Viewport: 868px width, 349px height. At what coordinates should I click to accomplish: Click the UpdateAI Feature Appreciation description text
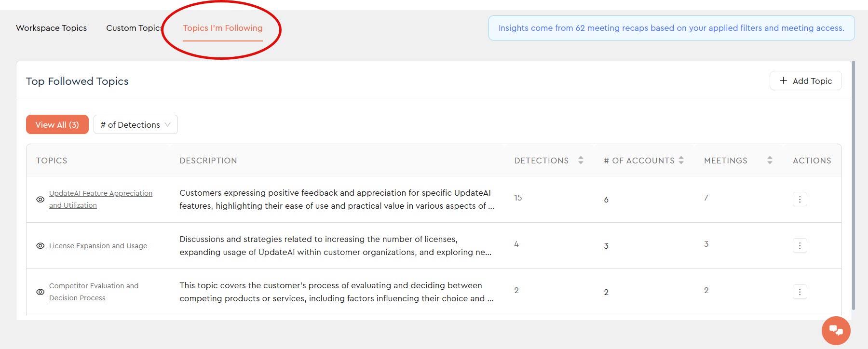pos(337,199)
